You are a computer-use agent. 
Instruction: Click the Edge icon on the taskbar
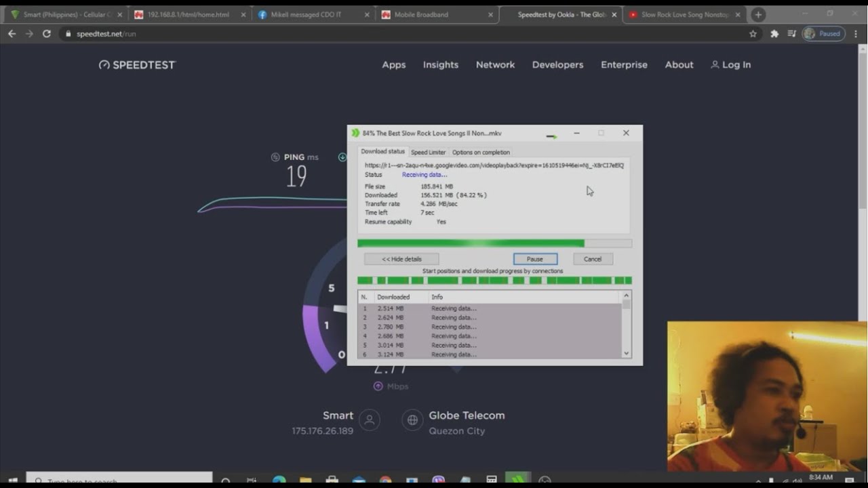(x=279, y=481)
